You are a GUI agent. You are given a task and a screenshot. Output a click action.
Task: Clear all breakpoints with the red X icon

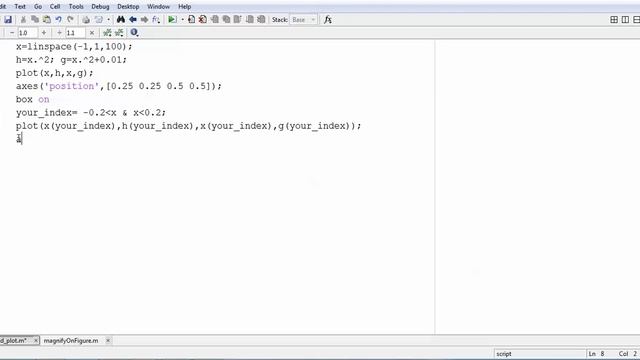tap(202, 20)
